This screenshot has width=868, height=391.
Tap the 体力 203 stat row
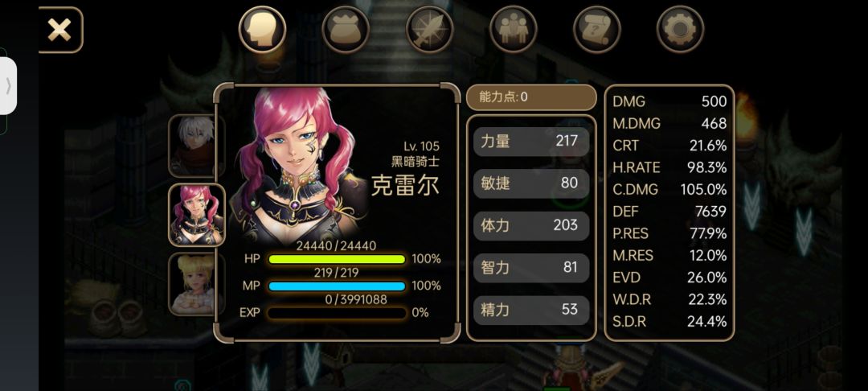tap(531, 225)
